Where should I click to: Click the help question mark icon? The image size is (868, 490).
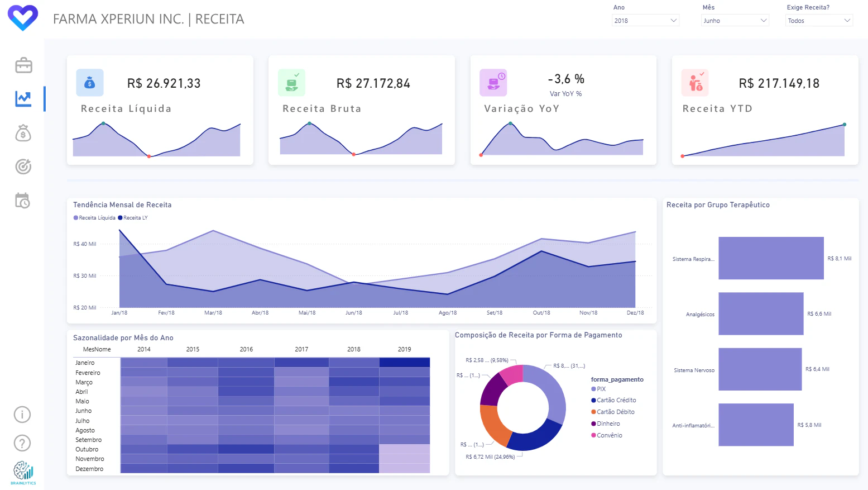22,443
